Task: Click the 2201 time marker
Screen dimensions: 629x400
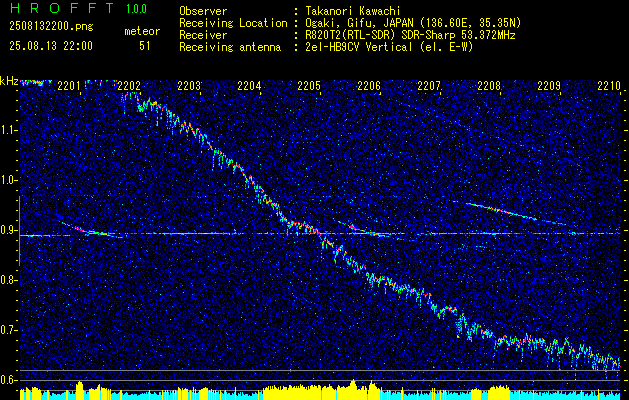Action: click(x=69, y=85)
